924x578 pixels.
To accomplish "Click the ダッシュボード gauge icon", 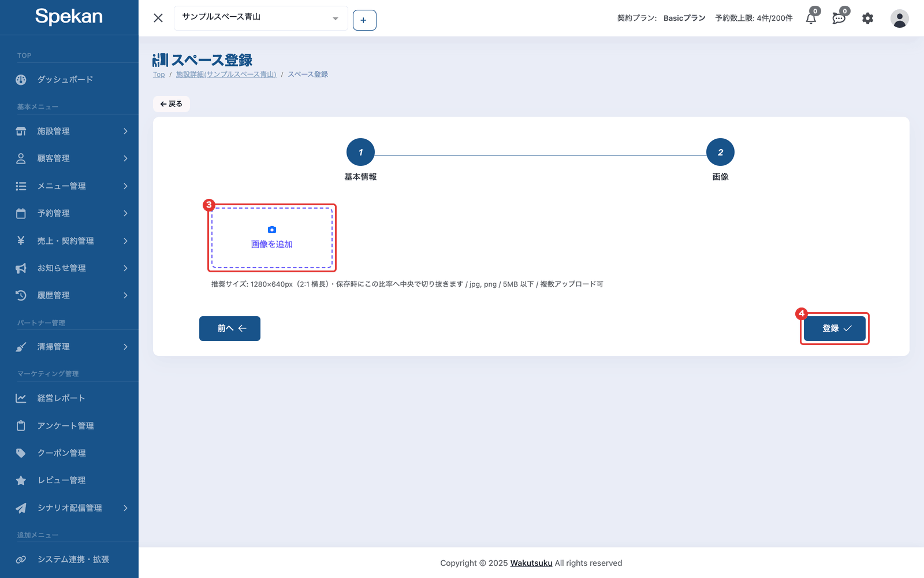I will coord(21,80).
